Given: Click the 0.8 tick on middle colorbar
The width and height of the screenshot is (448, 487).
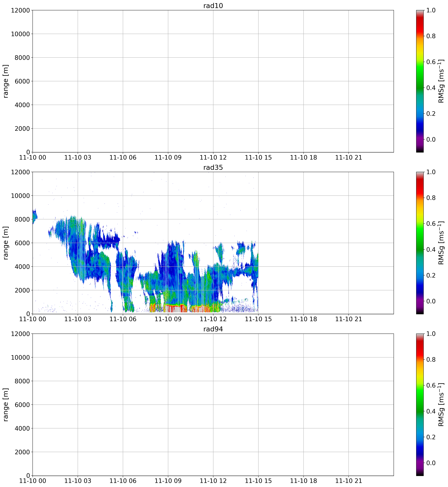Looking at the screenshot, I should [431, 198].
